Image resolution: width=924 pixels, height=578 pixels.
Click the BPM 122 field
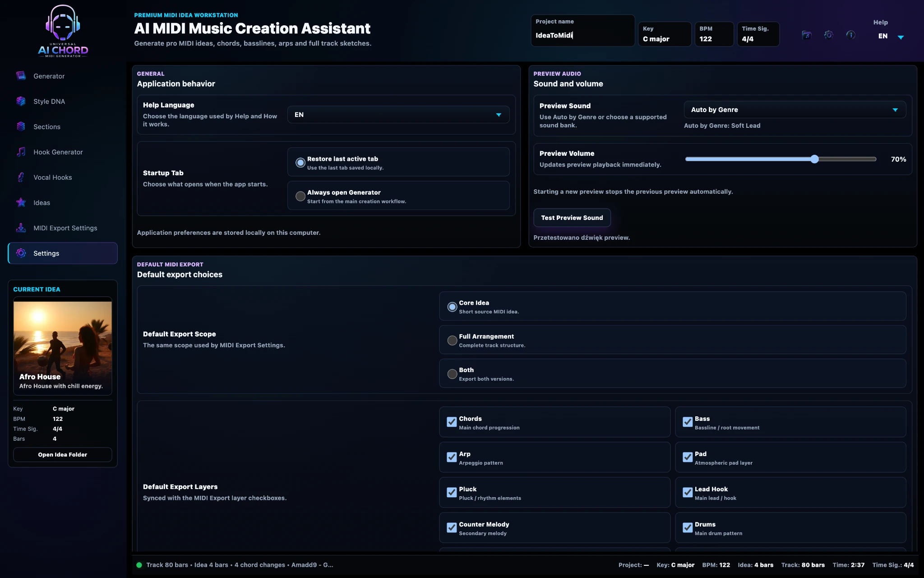click(x=714, y=34)
